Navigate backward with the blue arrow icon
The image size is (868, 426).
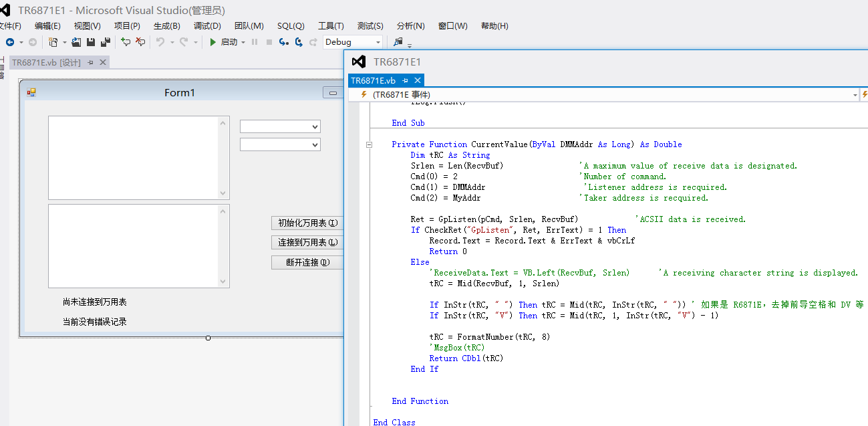9,42
